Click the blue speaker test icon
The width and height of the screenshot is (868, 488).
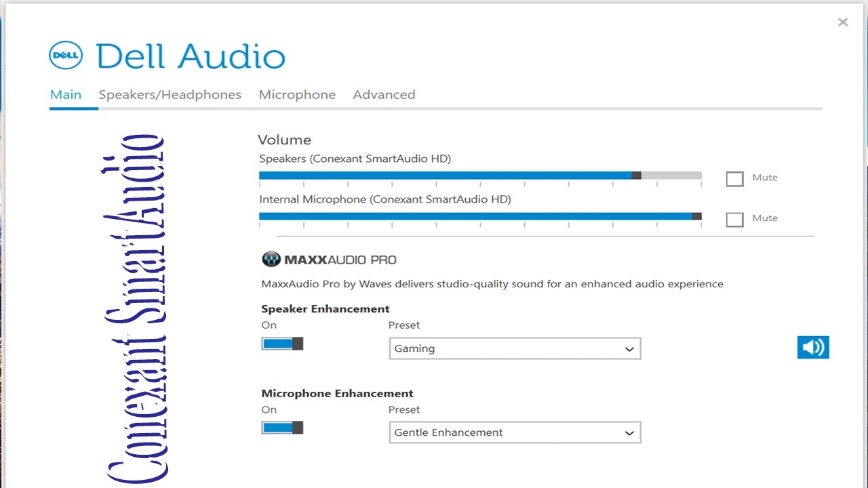tap(813, 348)
